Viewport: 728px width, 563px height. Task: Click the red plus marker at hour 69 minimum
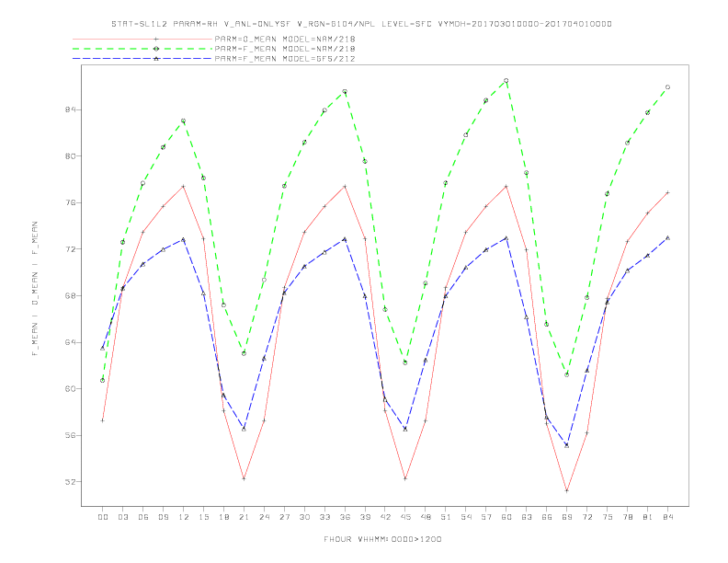coord(567,490)
